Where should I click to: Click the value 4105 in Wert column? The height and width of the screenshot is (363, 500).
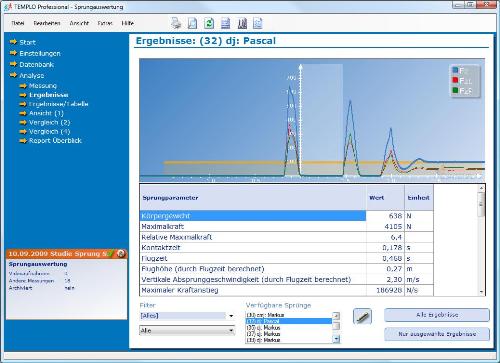(x=393, y=226)
